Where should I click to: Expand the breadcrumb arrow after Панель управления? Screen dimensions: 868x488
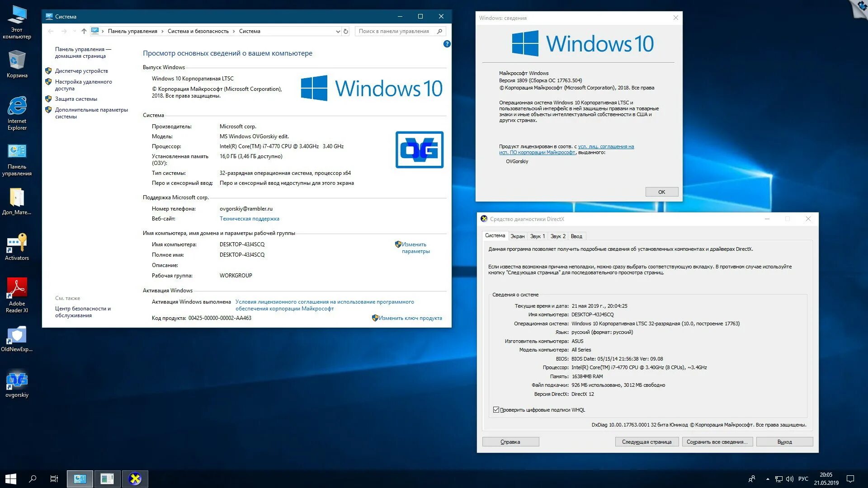pos(163,31)
